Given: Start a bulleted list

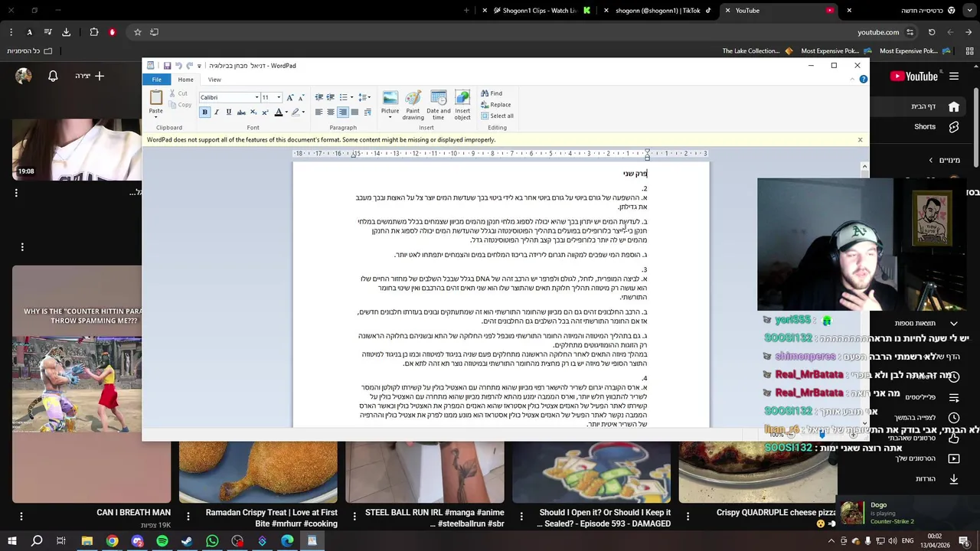Looking at the screenshot, I should click(343, 97).
